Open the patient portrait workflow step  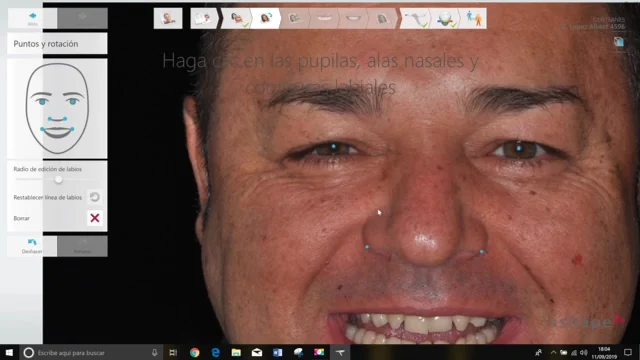tap(168, 18)
